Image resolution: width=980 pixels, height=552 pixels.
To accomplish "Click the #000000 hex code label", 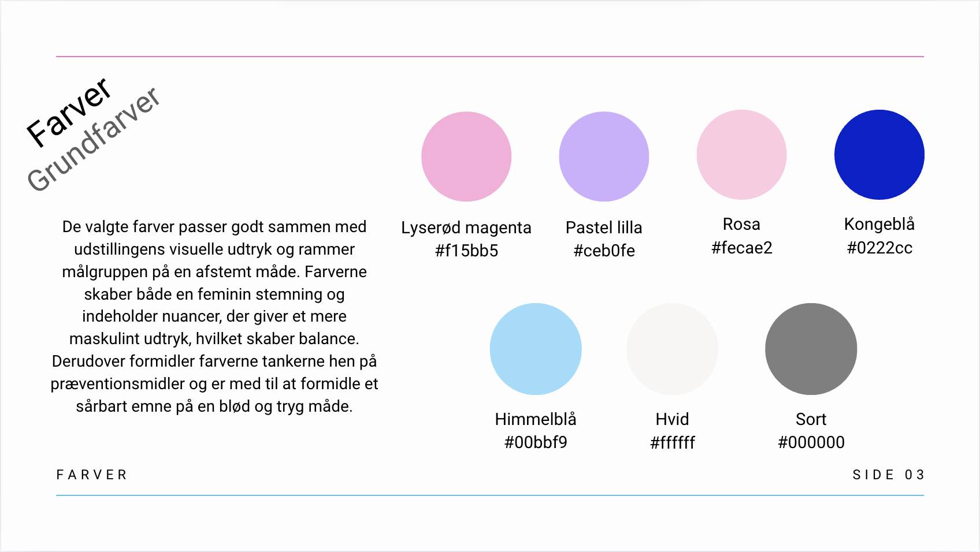I will coord(811,442).
